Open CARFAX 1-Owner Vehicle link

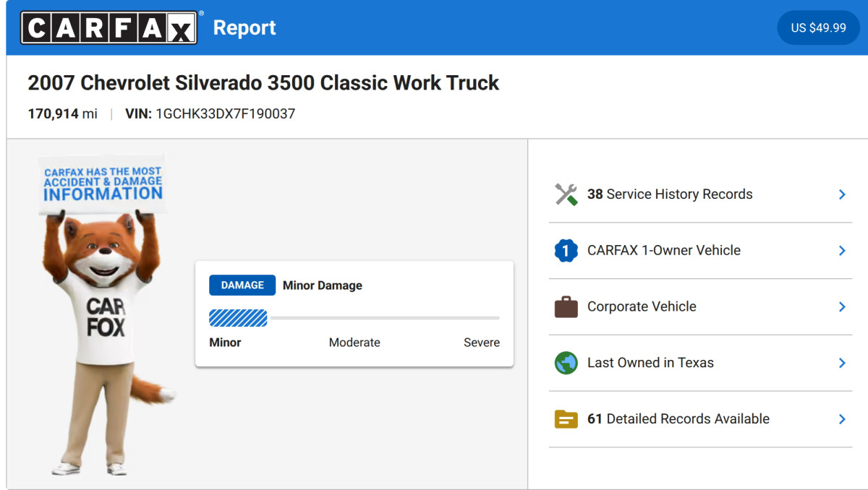tap(700, 251)
